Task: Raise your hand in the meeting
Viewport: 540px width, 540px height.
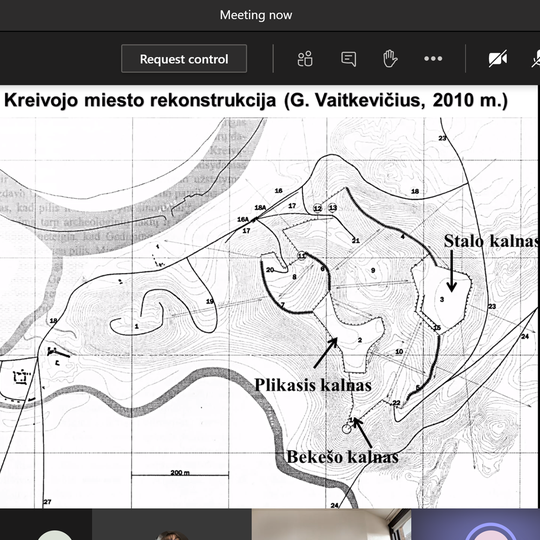Action: 390,59
